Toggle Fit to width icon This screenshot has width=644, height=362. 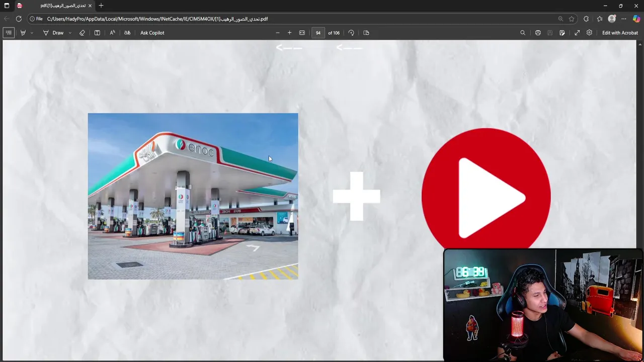point(302,33)
